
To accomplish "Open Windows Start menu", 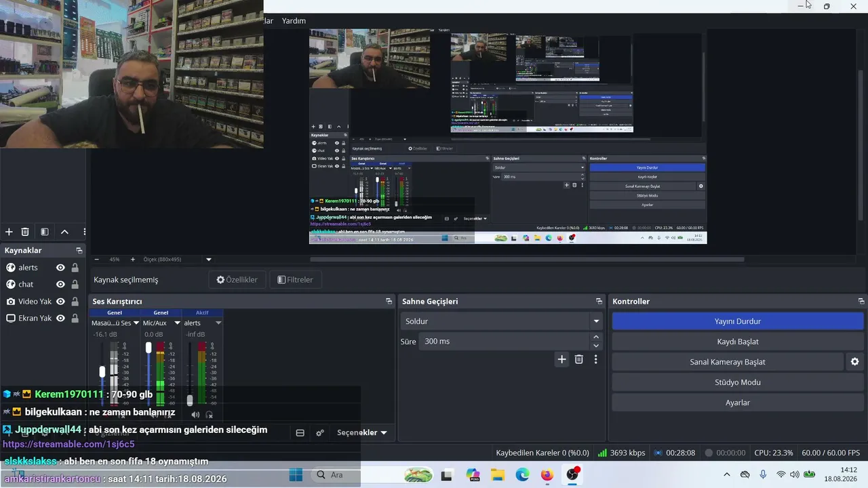I will pos(296,474).
